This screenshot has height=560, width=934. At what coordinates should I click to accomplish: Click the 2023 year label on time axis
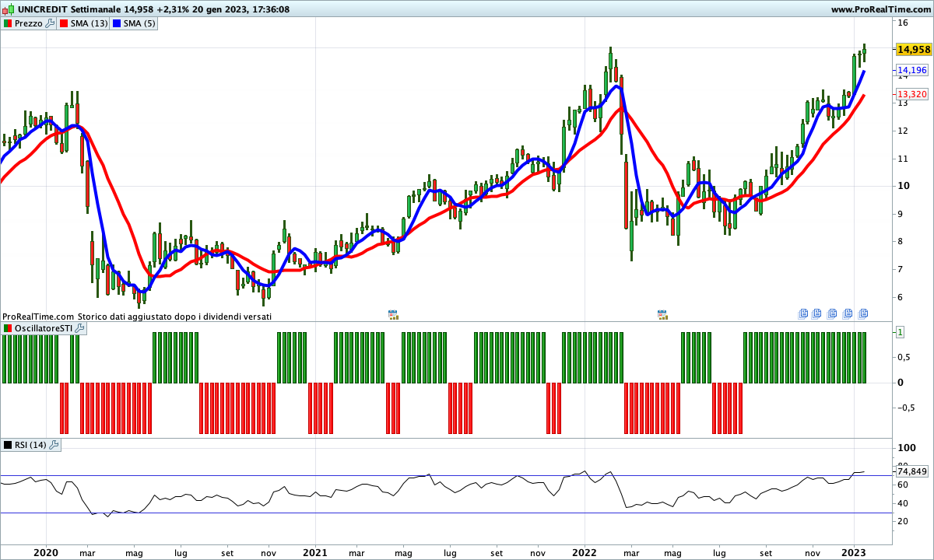[854, 552]
